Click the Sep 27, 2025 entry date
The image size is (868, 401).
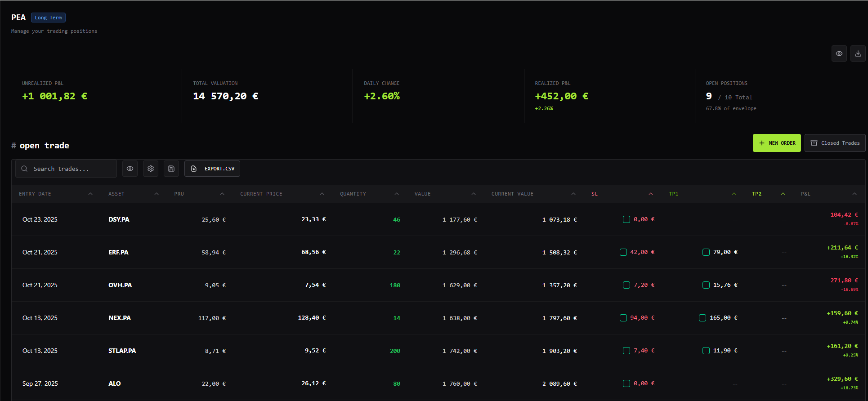point(40,383)
